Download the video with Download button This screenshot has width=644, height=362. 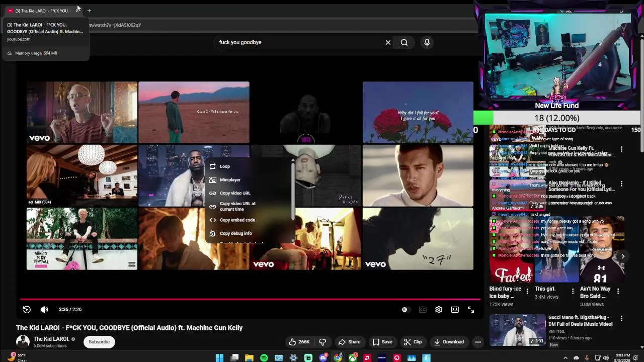449,342
